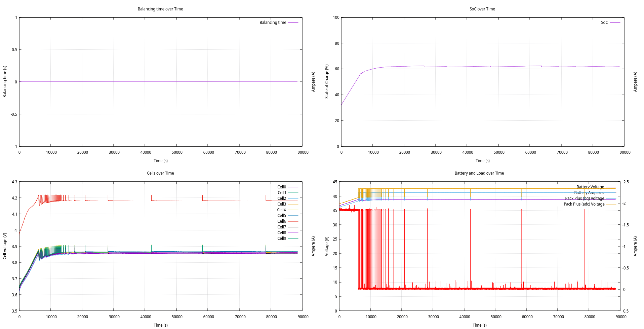Click the 'Time (s)' label under the Battery chart
This screenshot has height=329, width=644.
(480, 325)
